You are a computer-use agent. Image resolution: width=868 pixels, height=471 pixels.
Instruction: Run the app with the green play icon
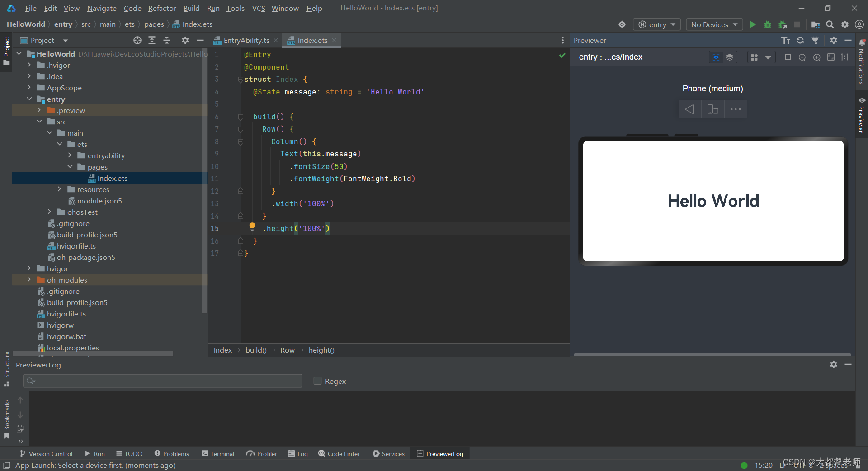click(753, 24)
